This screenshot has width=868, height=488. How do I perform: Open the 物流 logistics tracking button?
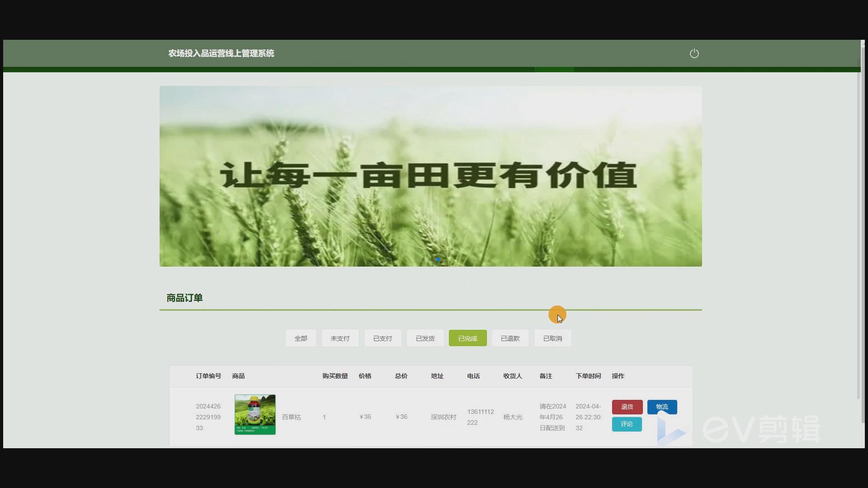(x=662, y=407)
